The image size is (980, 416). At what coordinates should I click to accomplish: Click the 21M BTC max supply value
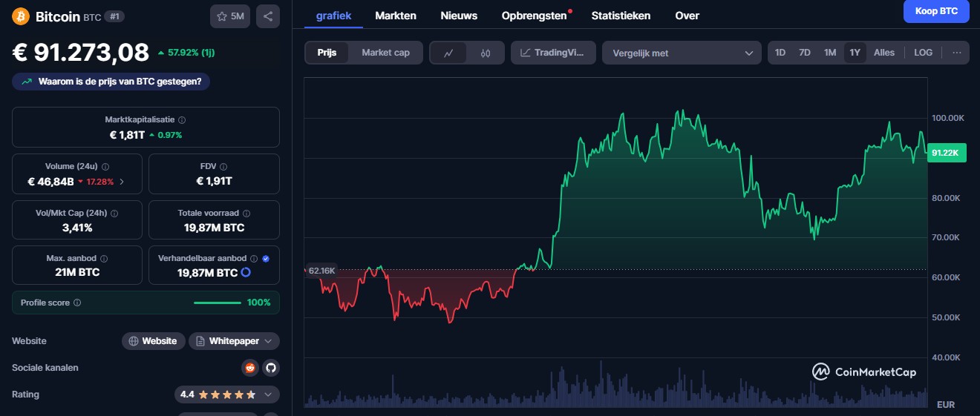[77, 272]
